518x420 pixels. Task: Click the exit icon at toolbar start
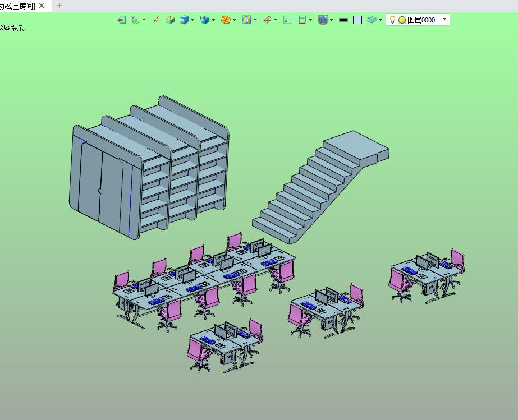[121, 20]
